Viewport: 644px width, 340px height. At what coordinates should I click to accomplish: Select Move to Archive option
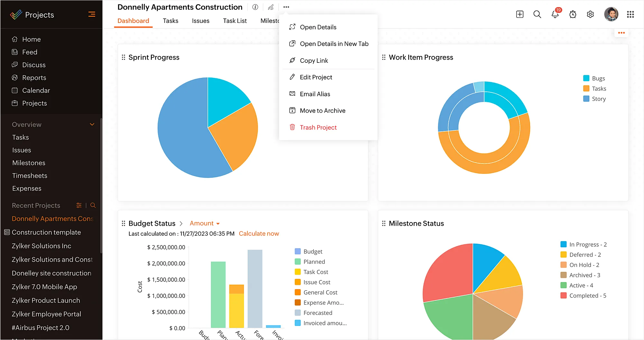pyautogui.click(x=322, y=110)
